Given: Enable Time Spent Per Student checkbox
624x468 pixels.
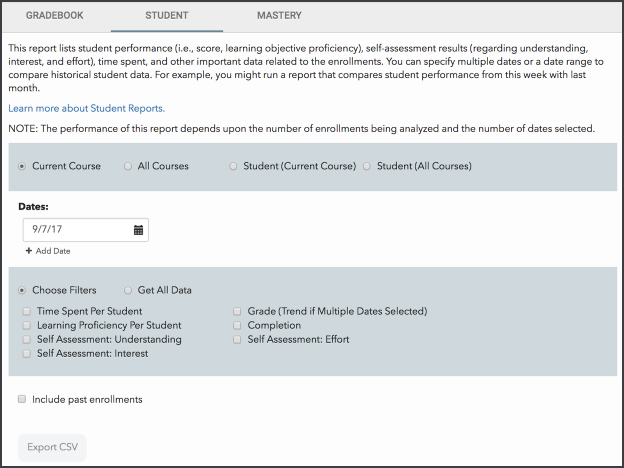Looking at the screenshot, I should coord(27,311).
